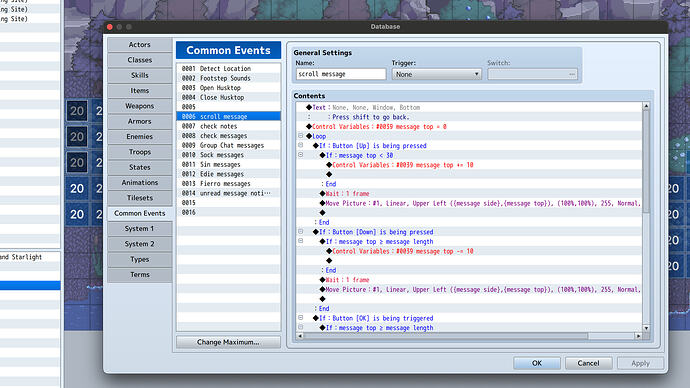The image size is (690, 388).
Task: Click the disabled Switch selector field
Action: [532, 74]
